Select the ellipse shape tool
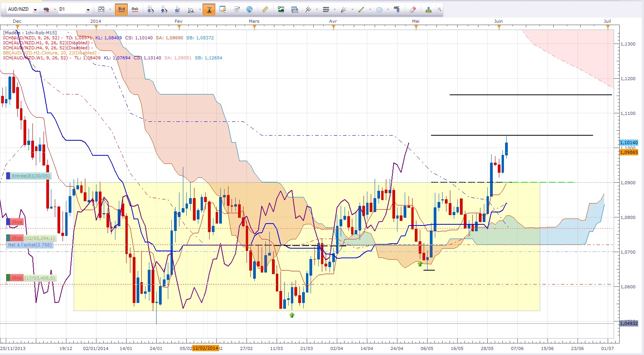Viewport: 644px width, 355px height. 379,10
